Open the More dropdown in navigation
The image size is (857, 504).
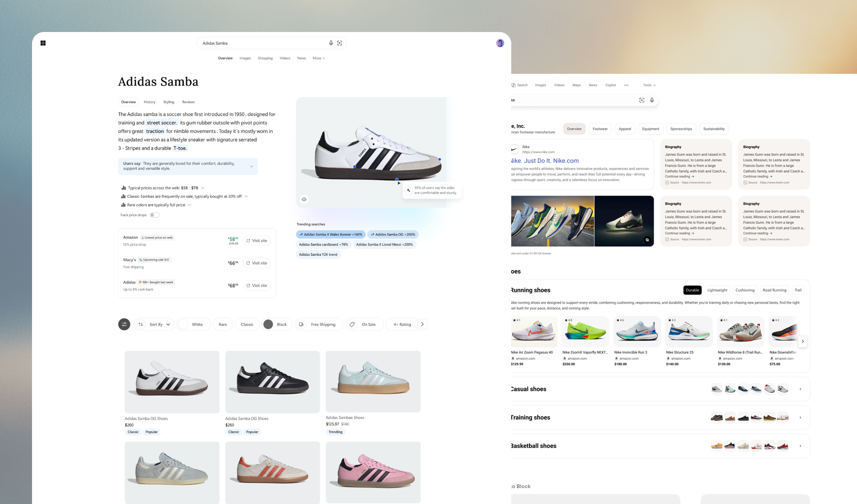(319, 58)
